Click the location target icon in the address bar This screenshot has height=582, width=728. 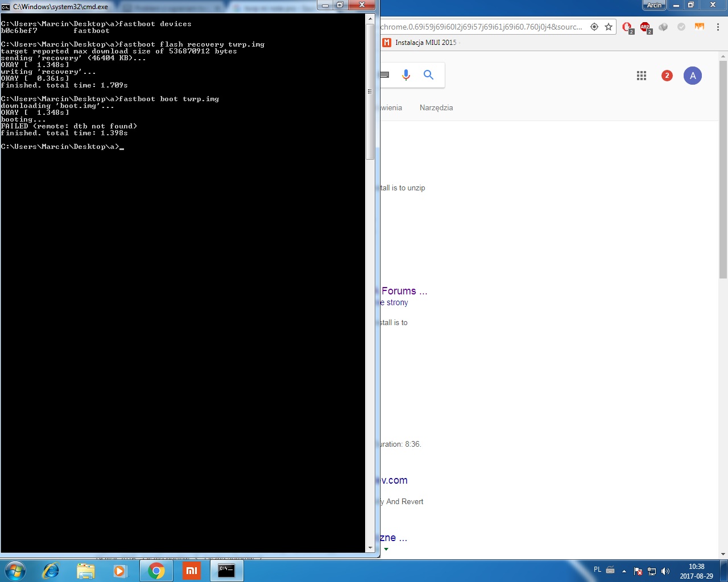tap(594, 27)
